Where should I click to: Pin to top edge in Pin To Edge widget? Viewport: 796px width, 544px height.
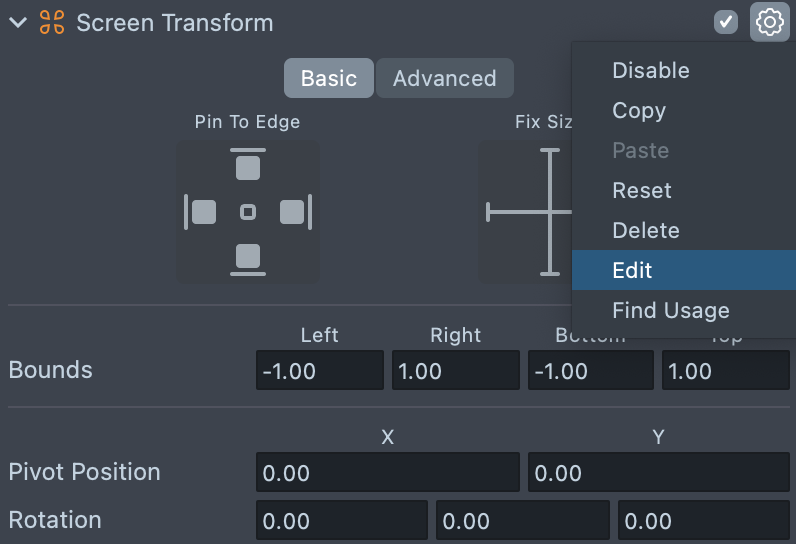(x=248, y=166)
